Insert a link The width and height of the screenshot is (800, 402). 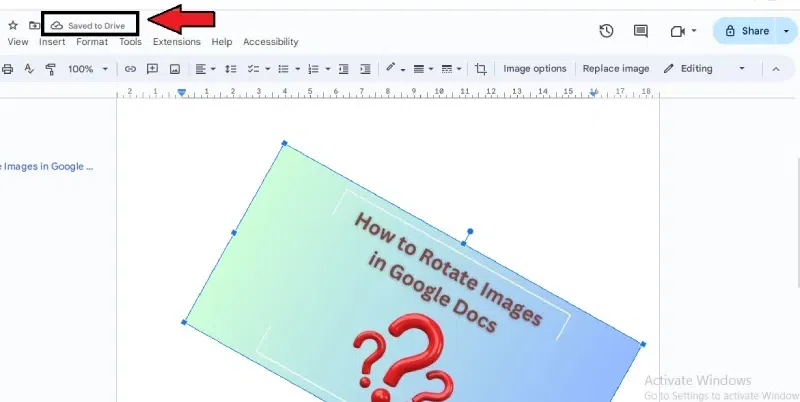tap(130, 69)
